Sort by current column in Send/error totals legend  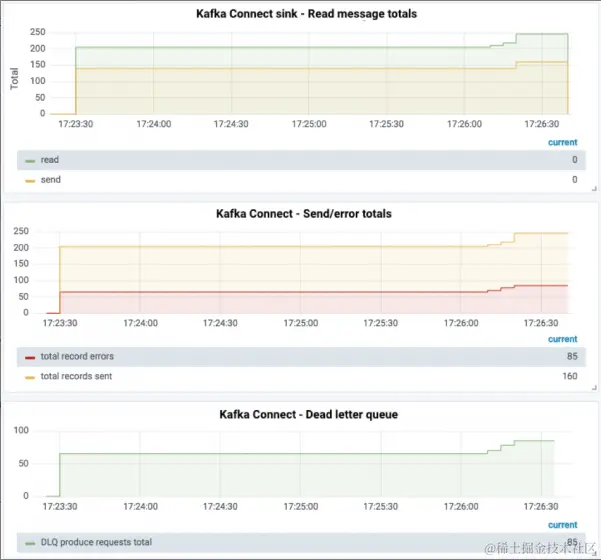562,339
